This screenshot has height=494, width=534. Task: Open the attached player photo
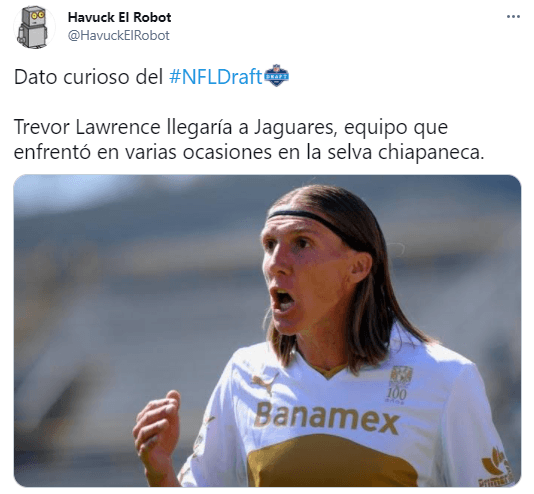267,331
